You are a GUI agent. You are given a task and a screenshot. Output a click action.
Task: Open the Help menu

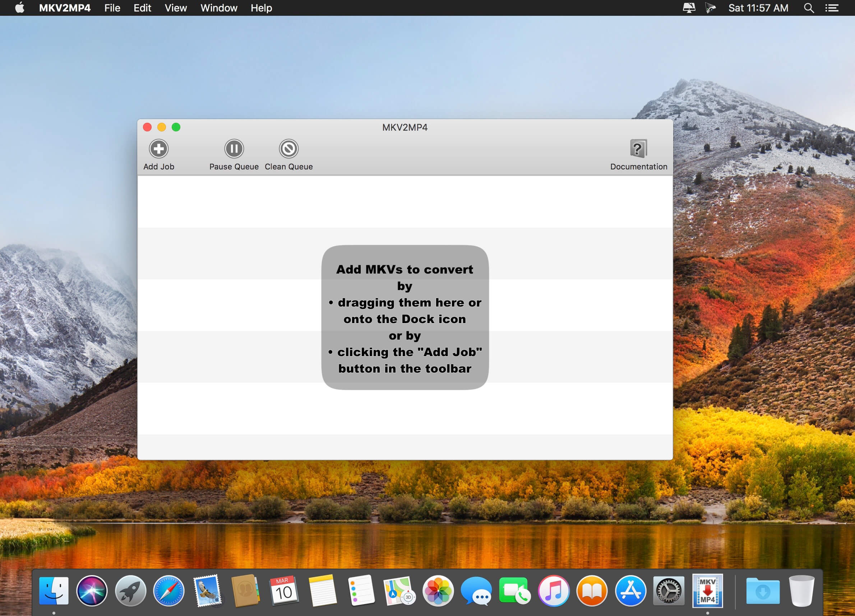pyautogui.click(x=261, y=8)
